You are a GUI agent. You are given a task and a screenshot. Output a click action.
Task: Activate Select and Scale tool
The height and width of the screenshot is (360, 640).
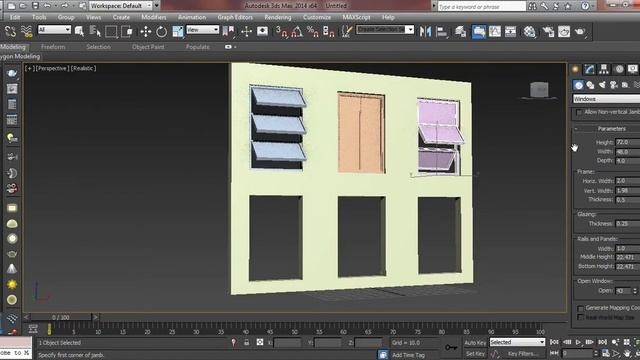[x=178, y=31]
